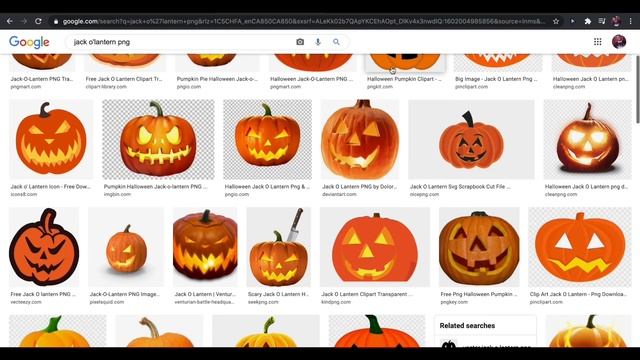Open 'Halloween Pumpkin Clipart -' caption
640x360 pixels.
[x=404, y=79]
